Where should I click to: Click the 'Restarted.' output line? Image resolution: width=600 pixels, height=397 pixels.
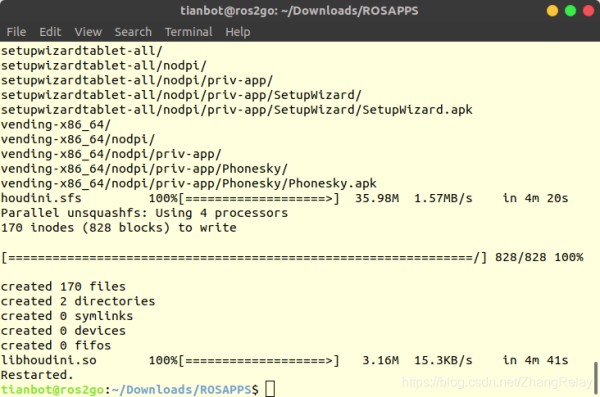37,375
